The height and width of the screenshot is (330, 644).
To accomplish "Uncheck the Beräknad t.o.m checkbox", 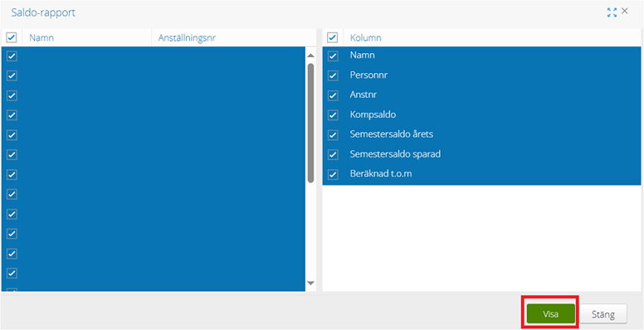I will pyautogui.click(x=333, y=174).
